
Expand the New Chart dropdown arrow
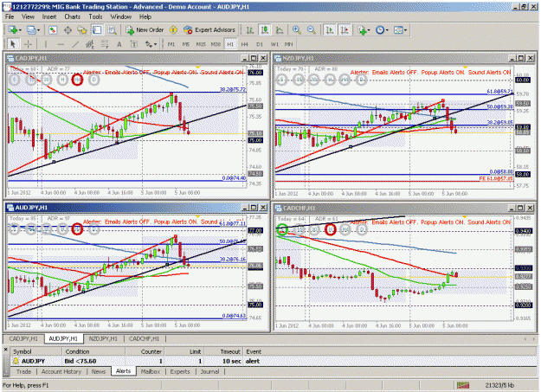[20, 30]
